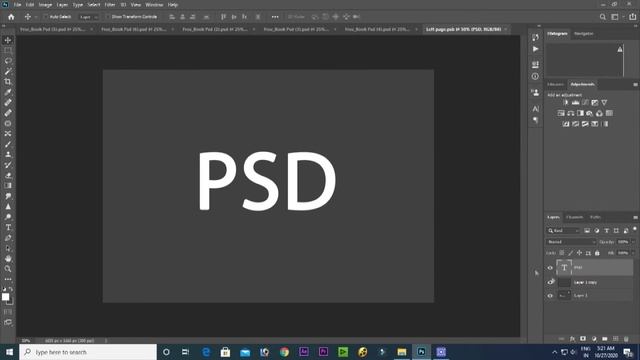Toggle layer filtering switch on
640x360 pixels.
pyautogui.click(x=635, y=229)
